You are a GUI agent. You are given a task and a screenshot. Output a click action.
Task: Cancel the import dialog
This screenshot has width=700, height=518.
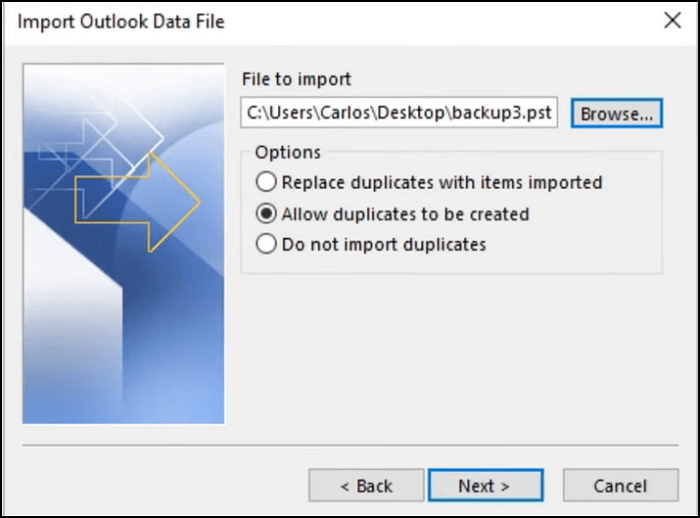[620, 486]
